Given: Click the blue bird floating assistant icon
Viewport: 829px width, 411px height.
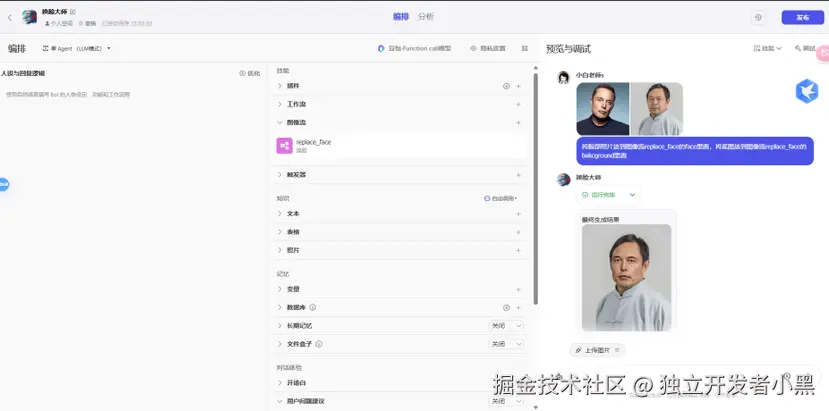Looking at the screenshot, I should tap(806, 91).
